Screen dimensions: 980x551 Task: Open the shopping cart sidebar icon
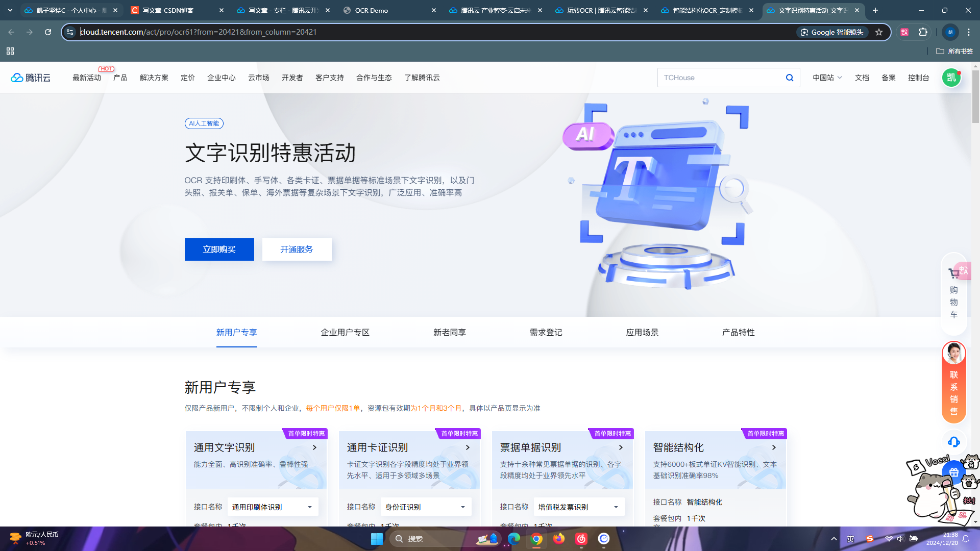coord(953,273)
